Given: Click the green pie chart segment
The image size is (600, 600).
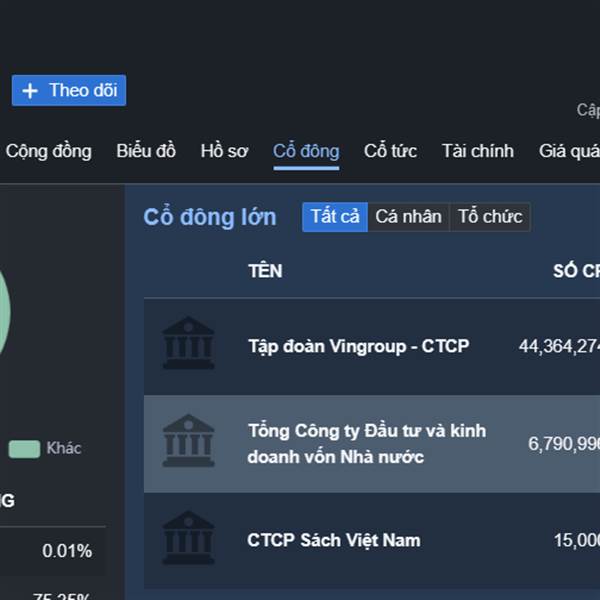Looking at the screenshot, I should 4,312.
